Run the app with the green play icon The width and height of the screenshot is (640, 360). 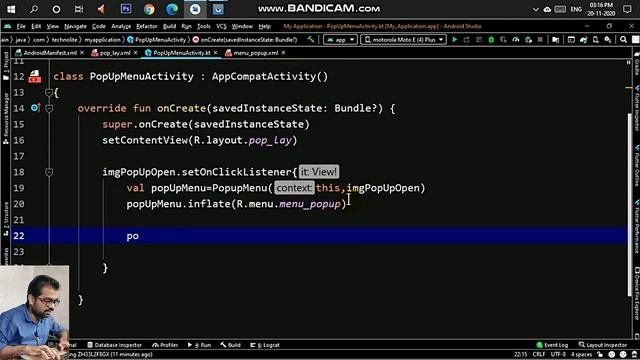(454, 40)
